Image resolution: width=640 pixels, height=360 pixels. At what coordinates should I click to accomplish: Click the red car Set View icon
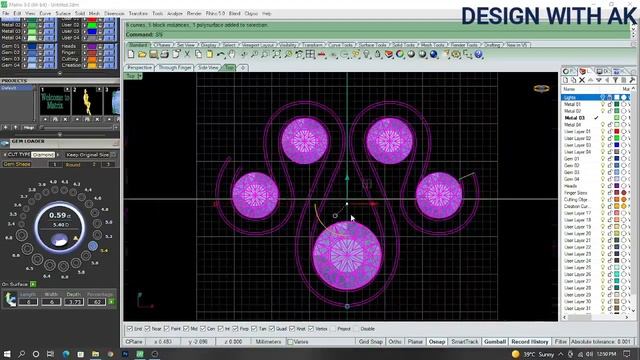click(322, 54)
